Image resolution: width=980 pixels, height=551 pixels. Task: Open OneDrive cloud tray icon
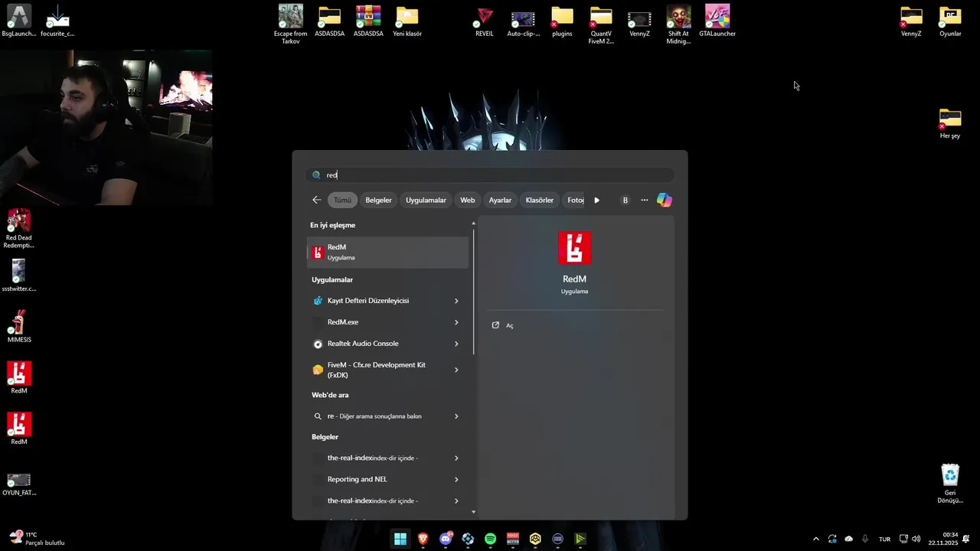(848, 539)
